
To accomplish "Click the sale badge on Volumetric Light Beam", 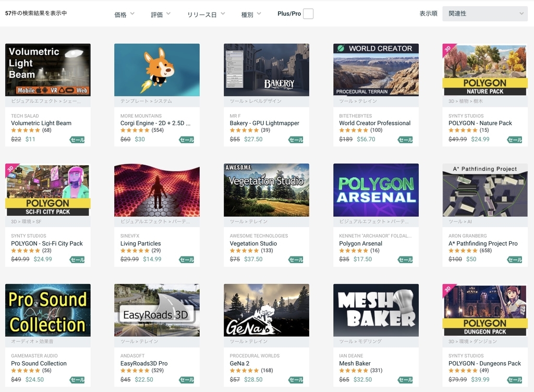I will click(77, 140).
